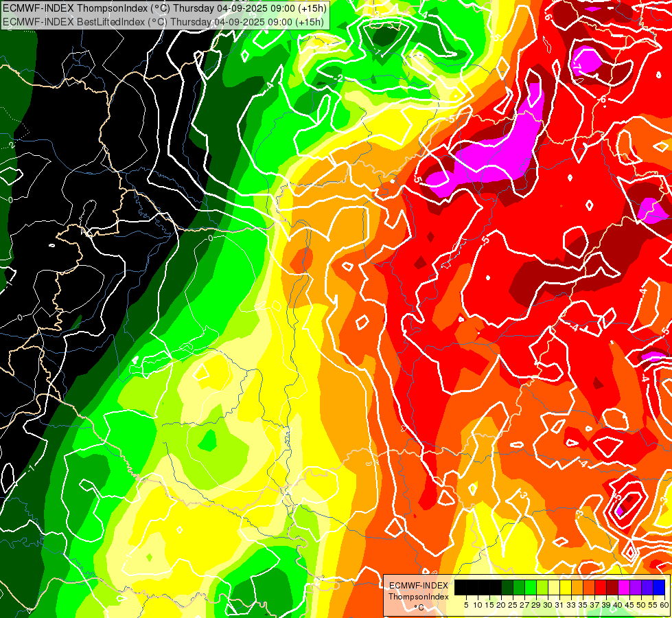Click the legend scale value 35
Image resolution: width=672 pixels, height=618 pixels.
point(583,605)
